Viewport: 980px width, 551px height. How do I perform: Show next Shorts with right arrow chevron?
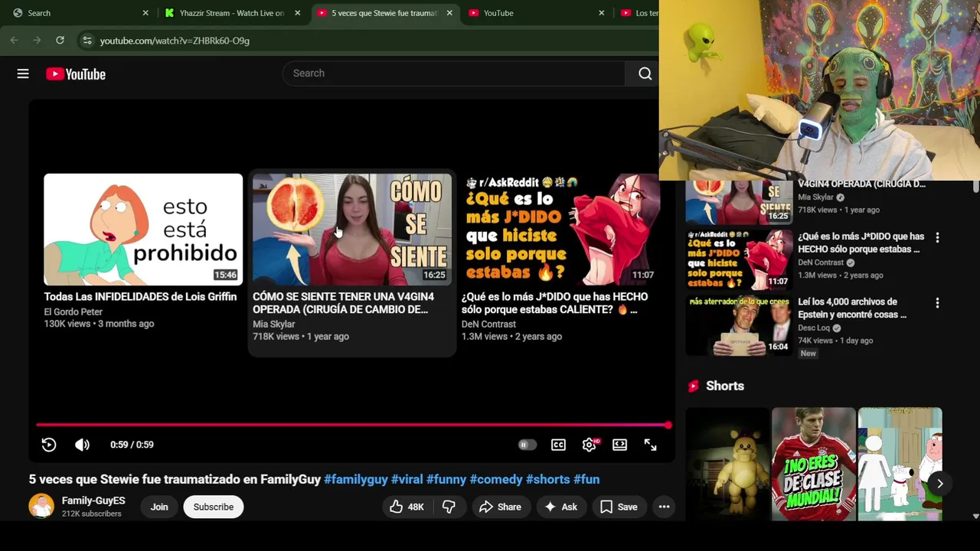click(939, 484)
